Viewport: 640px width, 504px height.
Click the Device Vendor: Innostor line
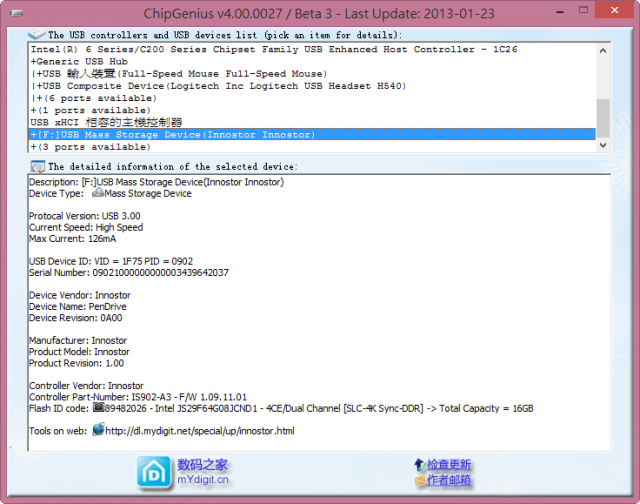pyautogui.click(x=80, y=295)
